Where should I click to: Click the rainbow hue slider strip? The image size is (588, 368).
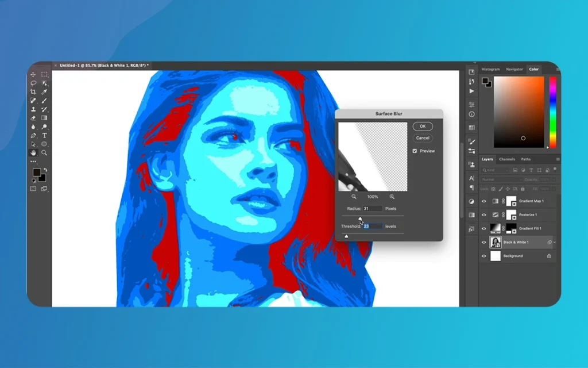click(552, 112)
